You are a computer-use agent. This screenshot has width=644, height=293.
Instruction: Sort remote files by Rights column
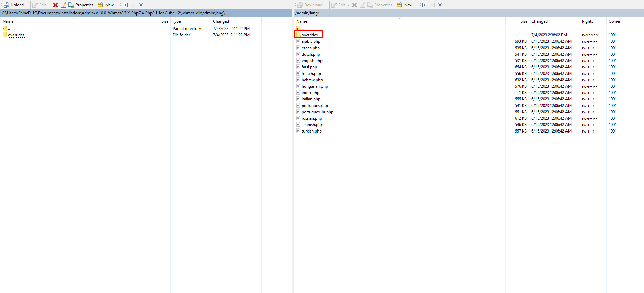pos(587,21)
